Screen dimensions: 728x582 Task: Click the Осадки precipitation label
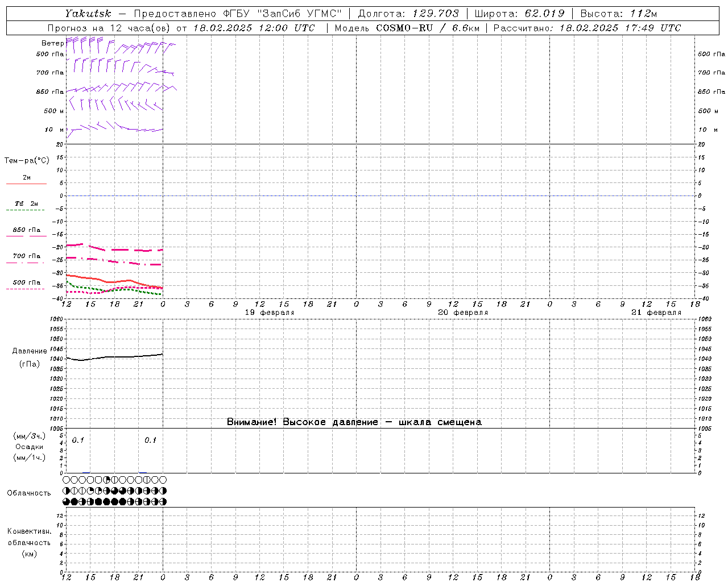point(29,447)
